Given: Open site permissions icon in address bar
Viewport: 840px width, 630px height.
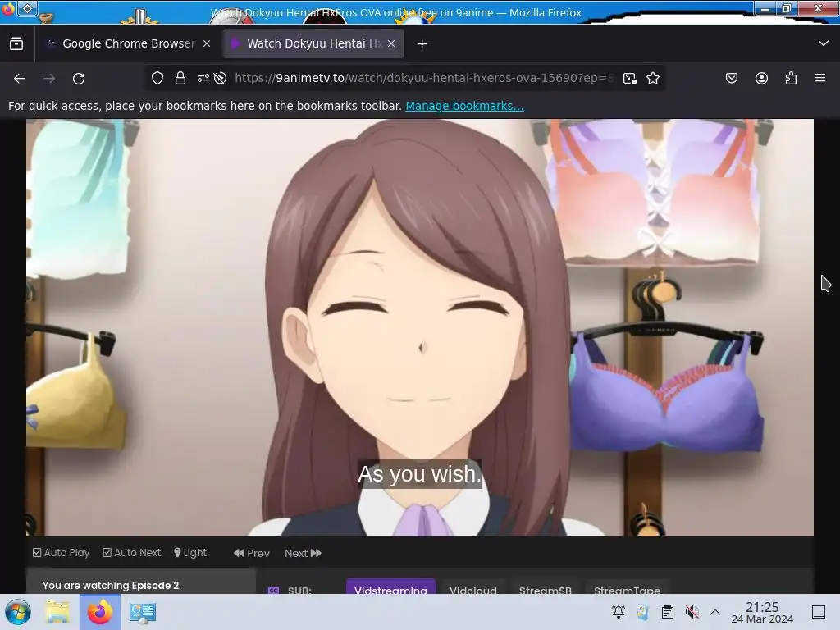Looking at the screenshot, I should 203,78.
